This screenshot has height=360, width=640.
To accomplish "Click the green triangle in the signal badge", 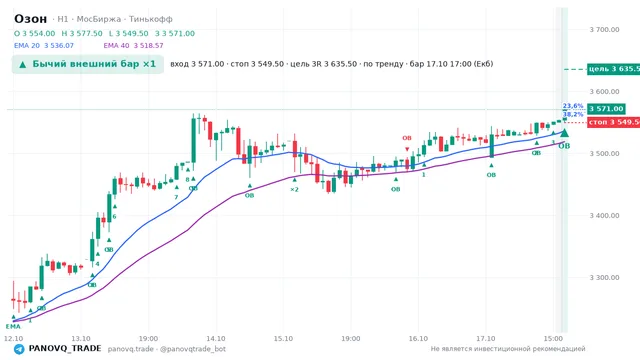I will pyautogui.click(x=23, y=64).
